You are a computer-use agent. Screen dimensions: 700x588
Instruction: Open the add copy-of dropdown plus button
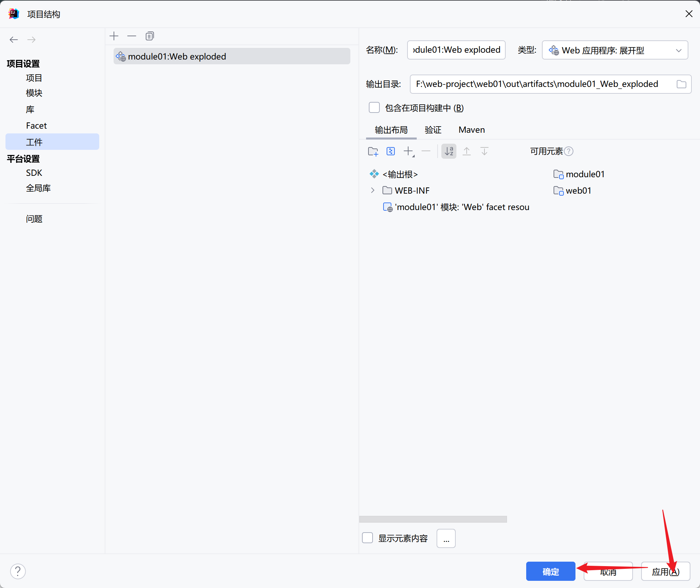[409, 151]
